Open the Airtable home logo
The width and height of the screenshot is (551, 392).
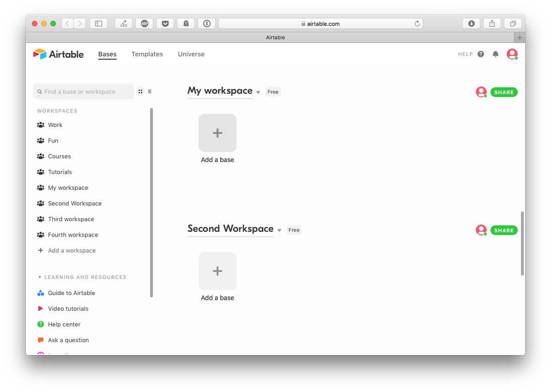tap(58, 54)
